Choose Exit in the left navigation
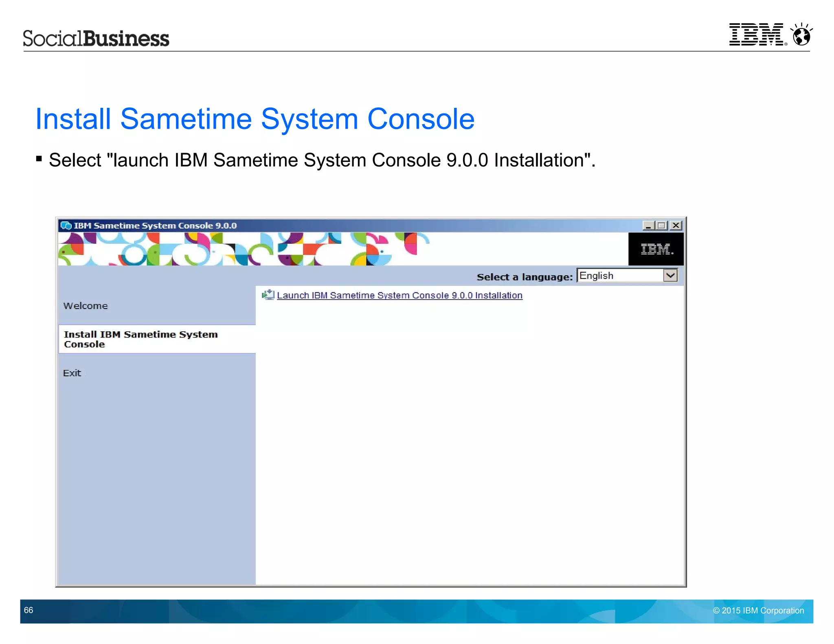Screen dimensions: 834x644 pyautogui.click(x=72, y=373)
